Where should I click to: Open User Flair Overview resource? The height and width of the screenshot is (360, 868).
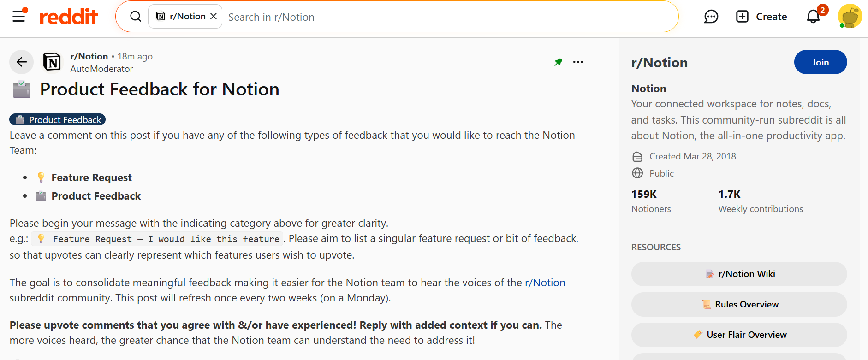tap(739, 335)
